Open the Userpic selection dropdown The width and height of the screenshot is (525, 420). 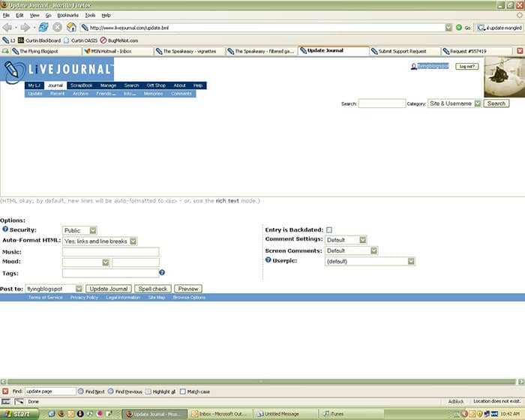pos(370,261)
